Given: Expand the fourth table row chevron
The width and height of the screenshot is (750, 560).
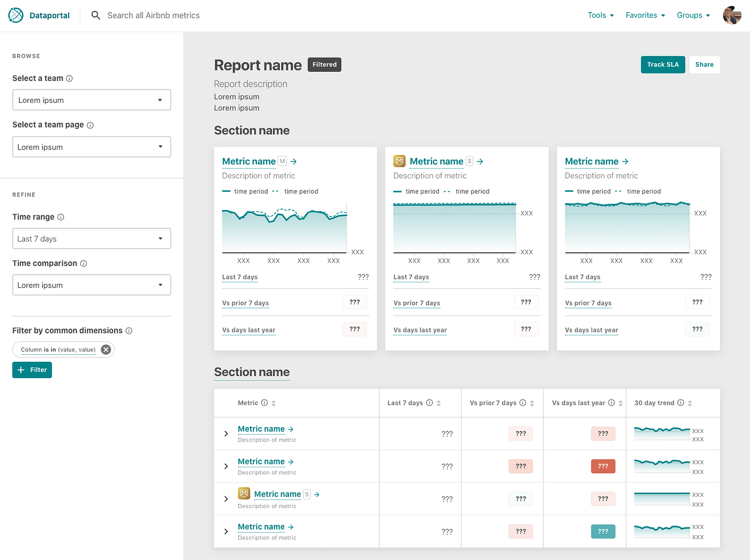Looking at the screenshot, I should (226, 532).
